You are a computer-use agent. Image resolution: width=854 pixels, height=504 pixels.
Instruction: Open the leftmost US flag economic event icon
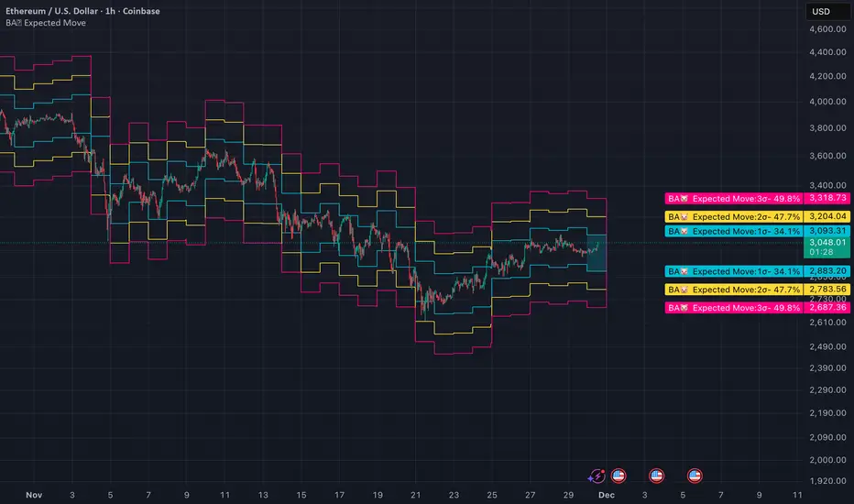(618, 476)
